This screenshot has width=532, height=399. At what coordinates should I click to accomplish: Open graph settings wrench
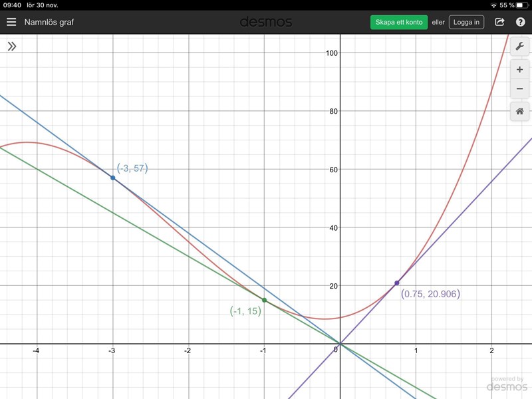[519, 47]
